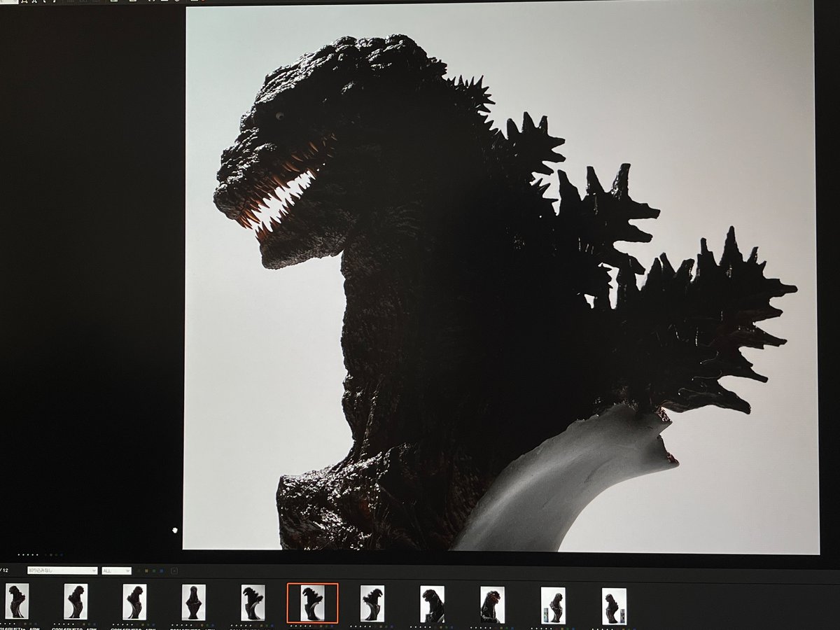Select the first thumbnail at filmstrip's left edge

16,603
